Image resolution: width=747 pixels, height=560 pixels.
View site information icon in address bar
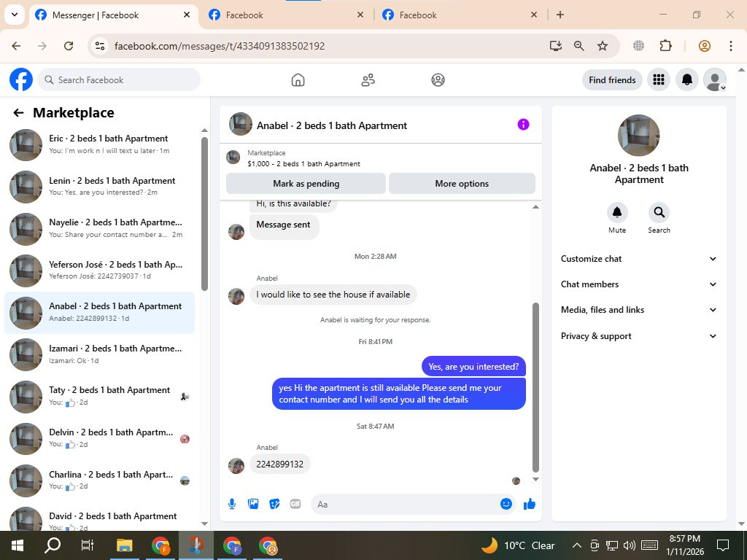100,46
